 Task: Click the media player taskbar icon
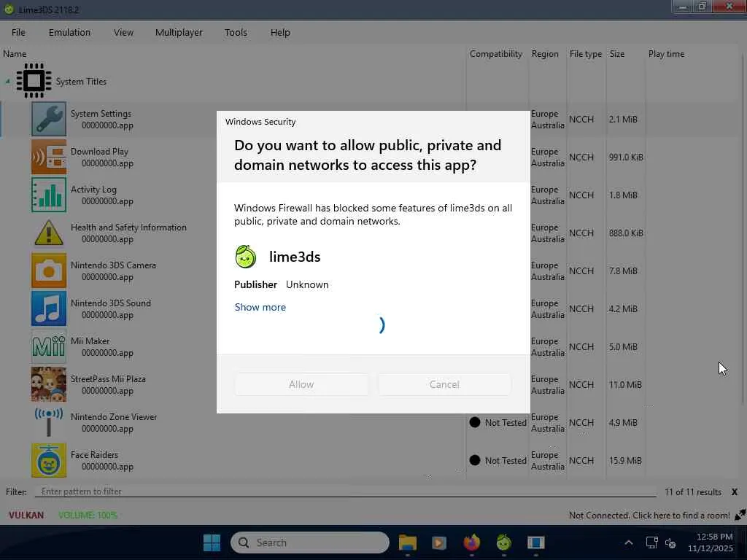point(438,542)
